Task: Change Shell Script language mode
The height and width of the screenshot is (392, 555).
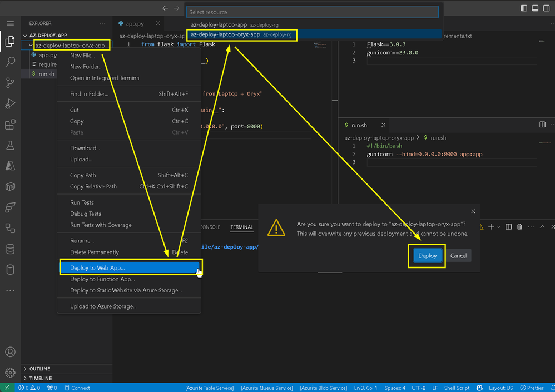Action: 457,388
